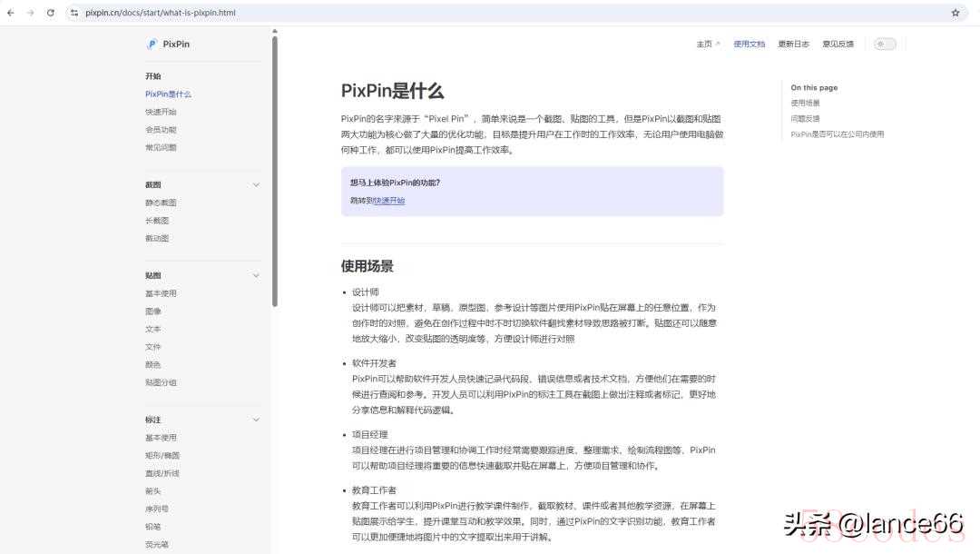Open the 主页 external nav link
This screenshot has height=554, width=980.
(708, 44)
